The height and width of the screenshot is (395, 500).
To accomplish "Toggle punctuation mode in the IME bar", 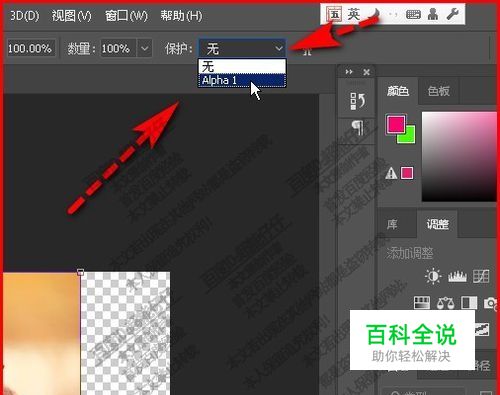I will [x=394, y=15].
